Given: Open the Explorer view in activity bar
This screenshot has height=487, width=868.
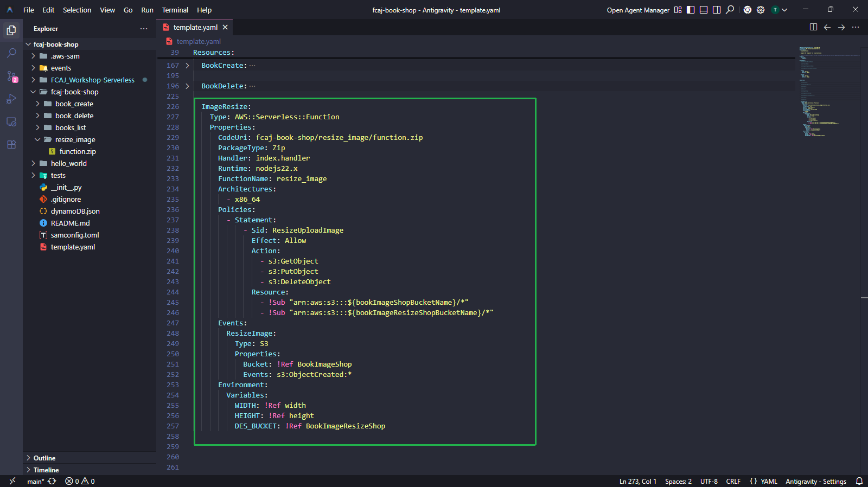Looking at the screenshot, I should click(11, 30).
